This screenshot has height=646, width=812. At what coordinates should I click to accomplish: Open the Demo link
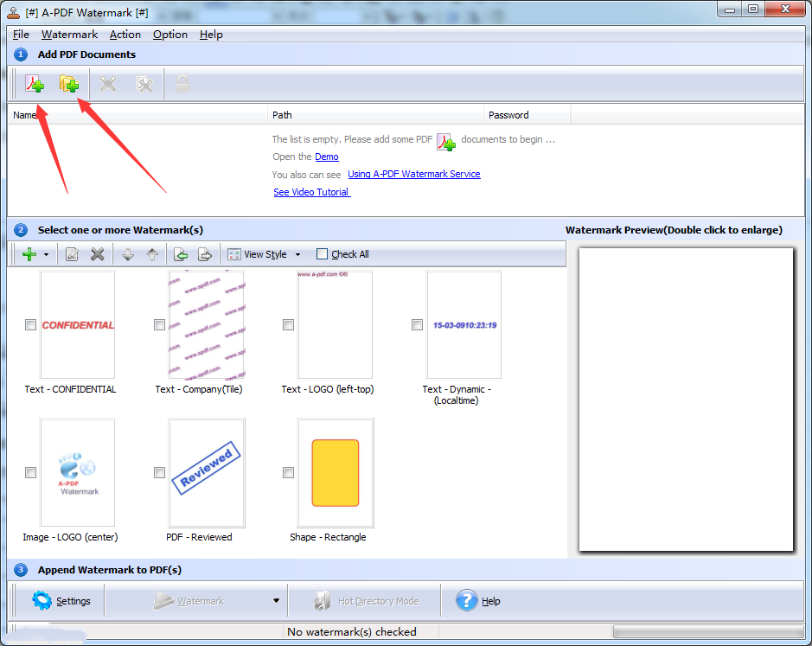327,157
